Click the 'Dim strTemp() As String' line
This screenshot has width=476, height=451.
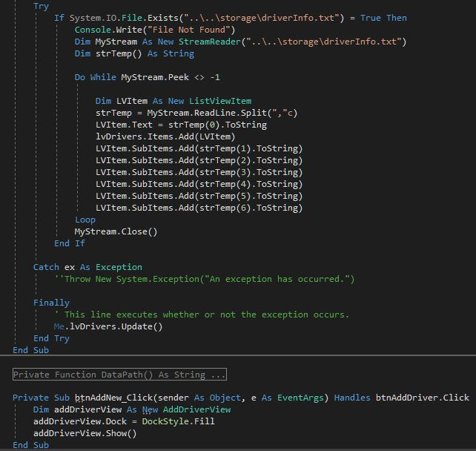pos(134,53)
